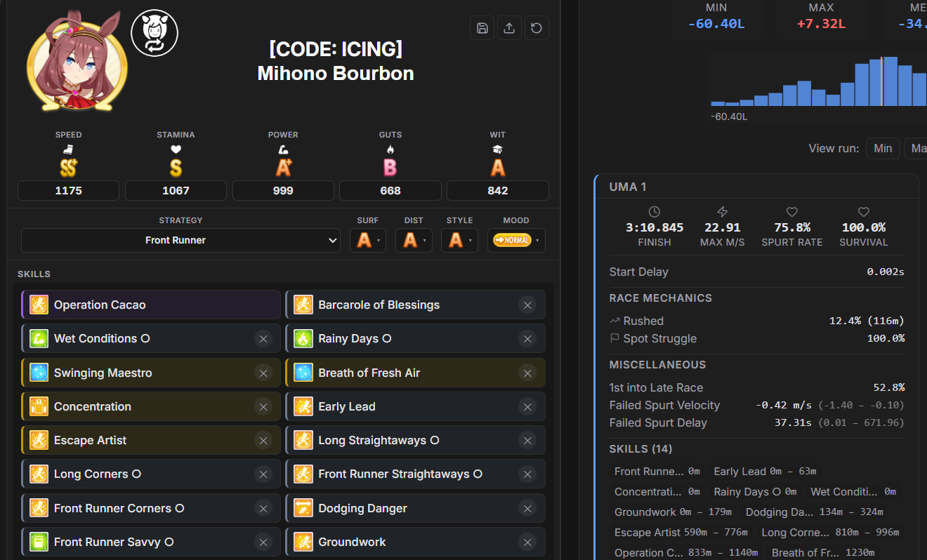Remove the Swinging Maestro skill
Screen dimensions: 927x560
tap(263, 373)
